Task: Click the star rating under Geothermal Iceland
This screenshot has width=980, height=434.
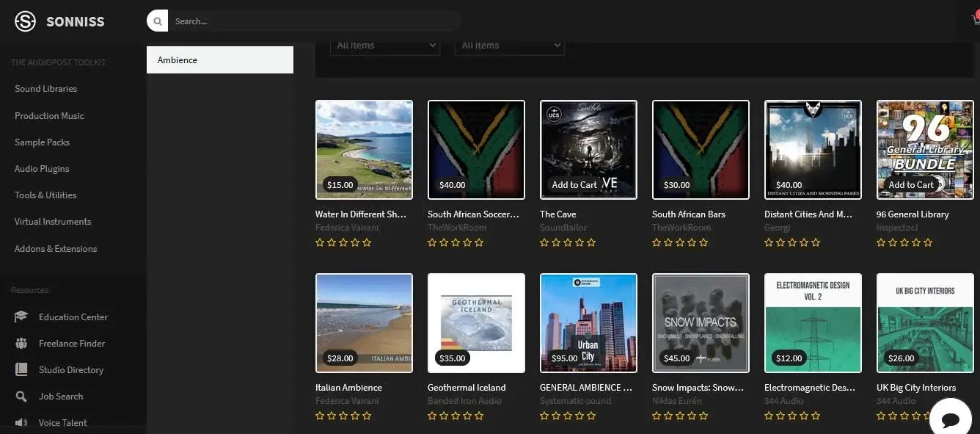Action: pyautogui.click(x=456, y=416)
